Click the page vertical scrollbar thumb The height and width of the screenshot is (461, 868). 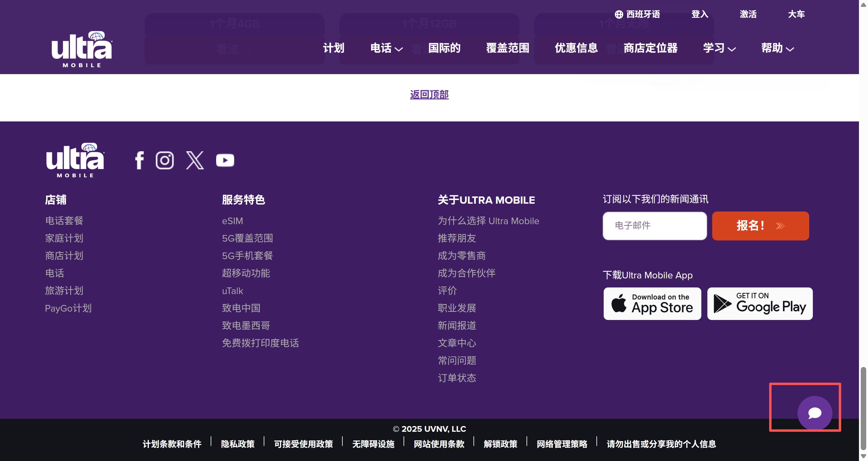click(x=863, y=409)
